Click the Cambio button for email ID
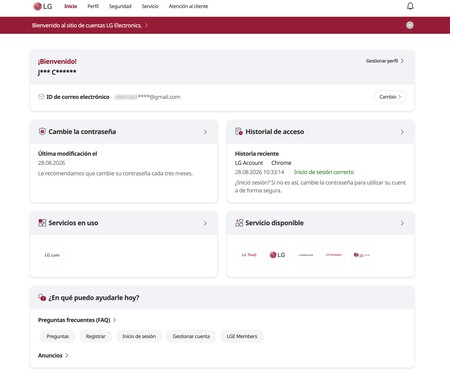 pyautogui.click(x=390, y=97)
